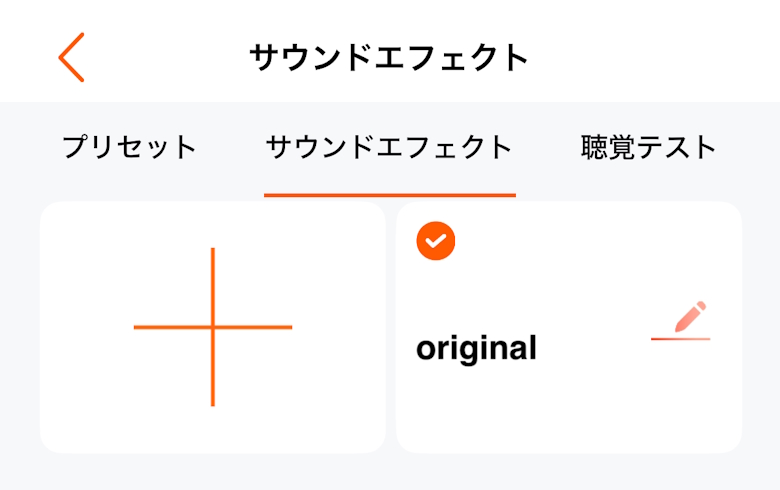Click the underline stroke beneath the pencil
Image resolution: width=780 pixels, height=490 pixels.
(680, 340)
